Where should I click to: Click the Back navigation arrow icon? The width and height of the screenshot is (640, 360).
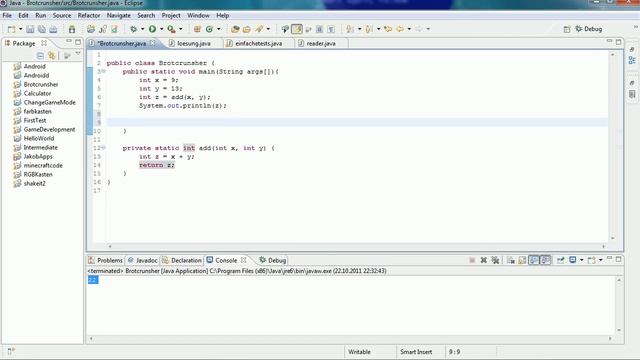click(400, 29)
